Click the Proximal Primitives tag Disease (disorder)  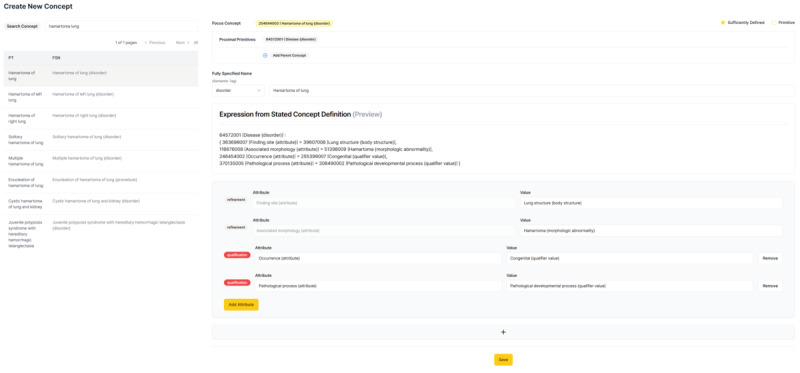click(x=290, y=39)
